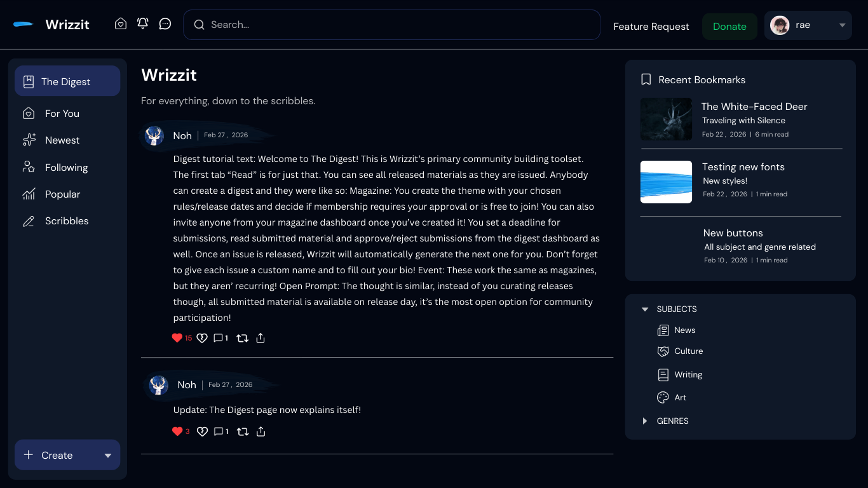Open The White-Faced Deer bookmark thumbnail
This screenshot has height=488, width=868.
(x=666, y=119)
